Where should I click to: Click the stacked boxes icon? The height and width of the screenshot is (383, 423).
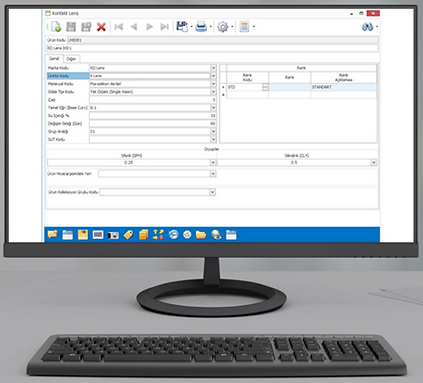click(143, 235)
